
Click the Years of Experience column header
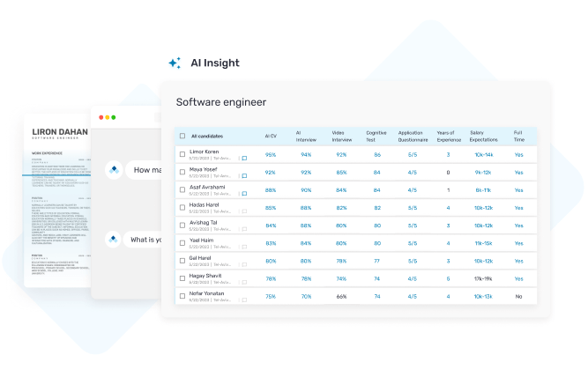pyautogui.click(x=449, y=137)
